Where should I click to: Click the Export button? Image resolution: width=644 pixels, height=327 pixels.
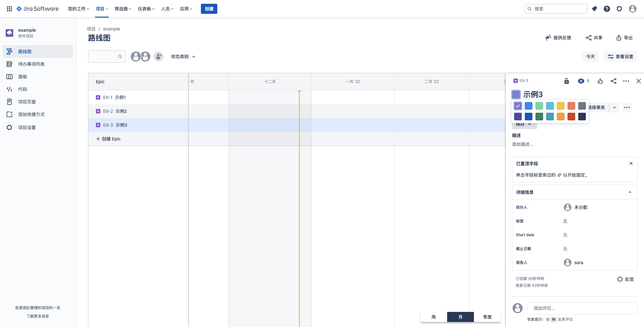624,38
